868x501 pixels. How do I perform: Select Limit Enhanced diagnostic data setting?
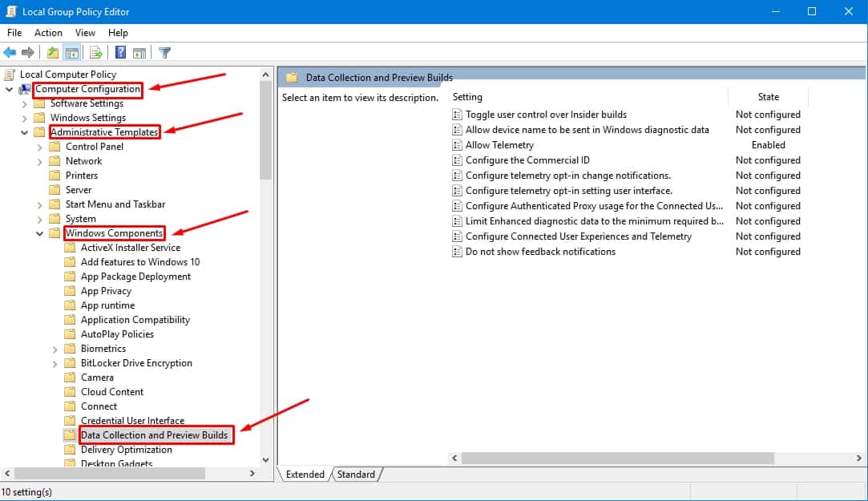594,221
